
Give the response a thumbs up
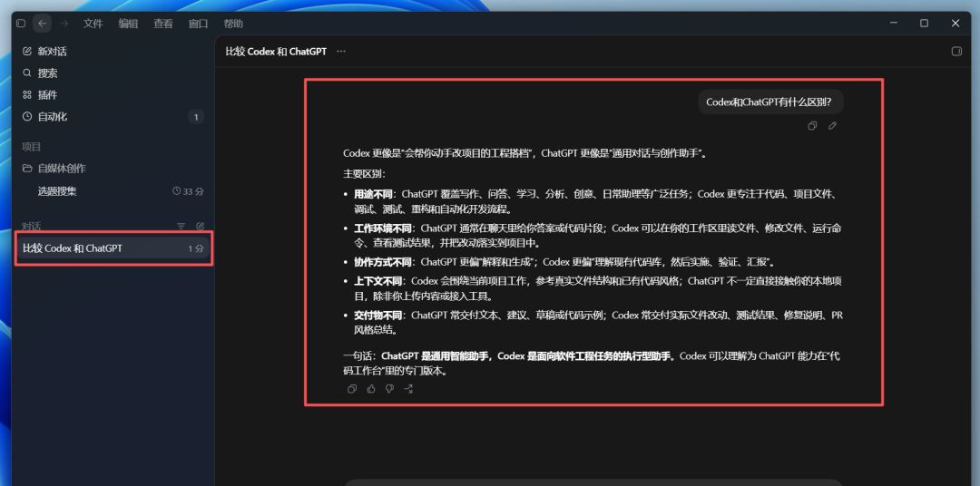(371, 389)
